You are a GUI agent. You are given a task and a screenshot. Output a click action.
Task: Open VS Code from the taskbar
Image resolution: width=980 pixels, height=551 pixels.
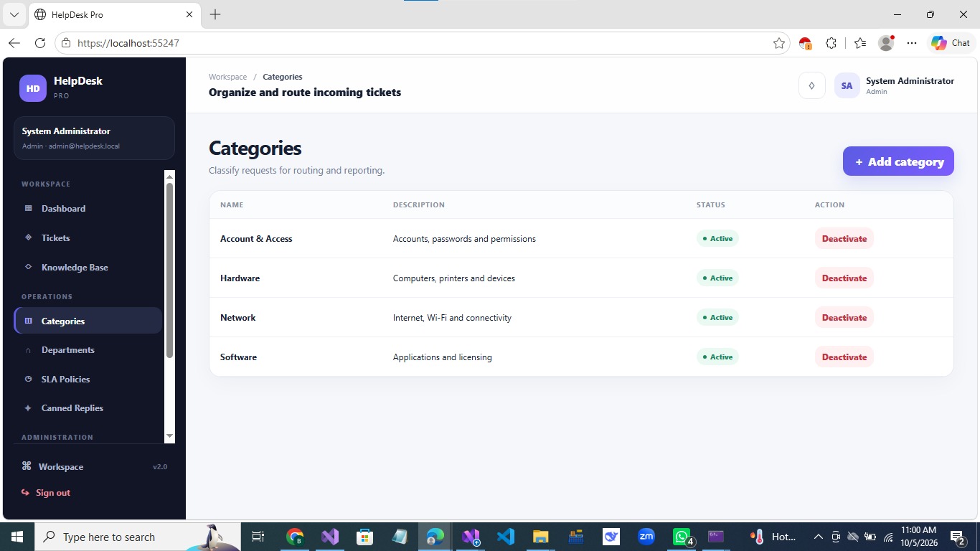tap(506, 536)
